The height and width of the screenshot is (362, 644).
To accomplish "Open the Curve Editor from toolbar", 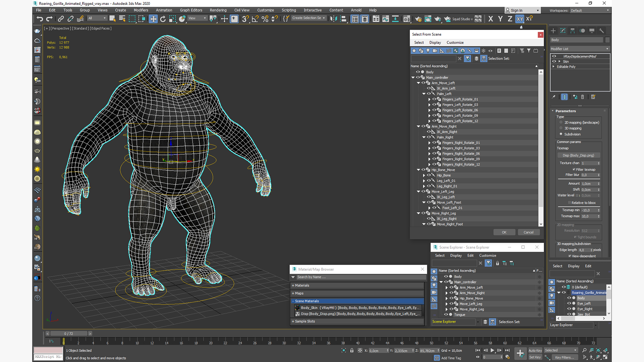I will [386, 19].
